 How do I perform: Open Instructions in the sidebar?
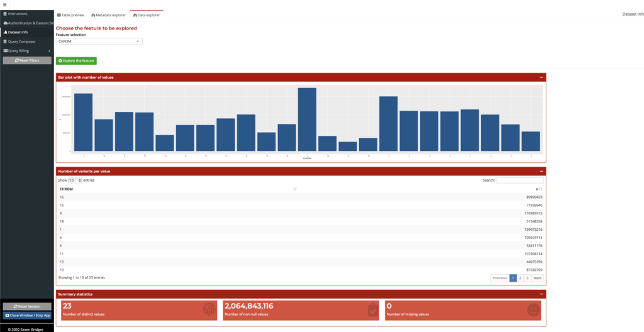[18, 14]
